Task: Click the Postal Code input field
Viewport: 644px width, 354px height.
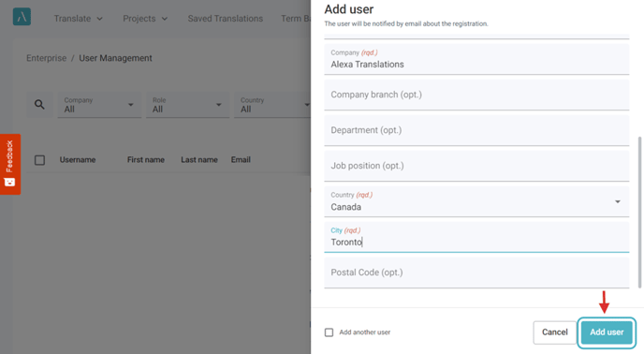Action: (476, 273)
